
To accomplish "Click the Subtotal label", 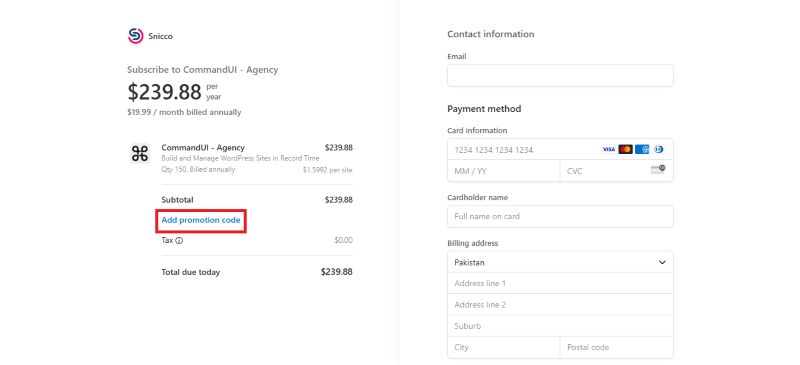I will (178, 200).
